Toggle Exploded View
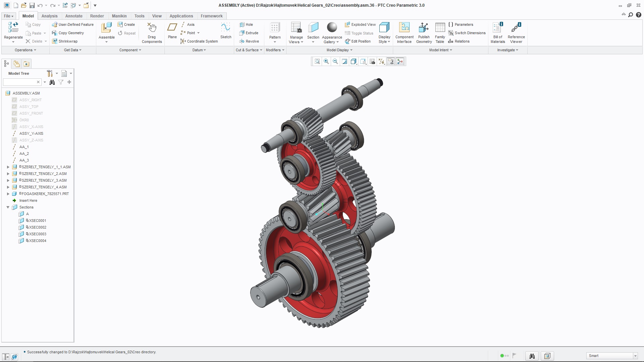 tap(360, 24)
